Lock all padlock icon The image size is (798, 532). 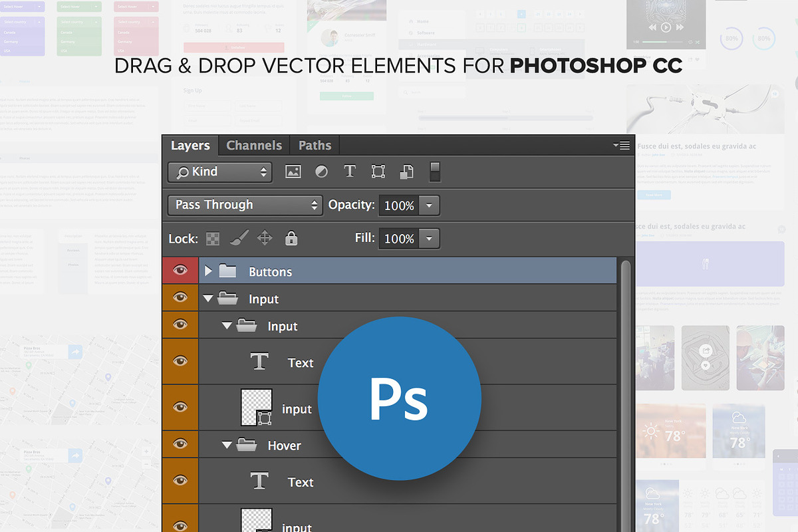[291, 238]
